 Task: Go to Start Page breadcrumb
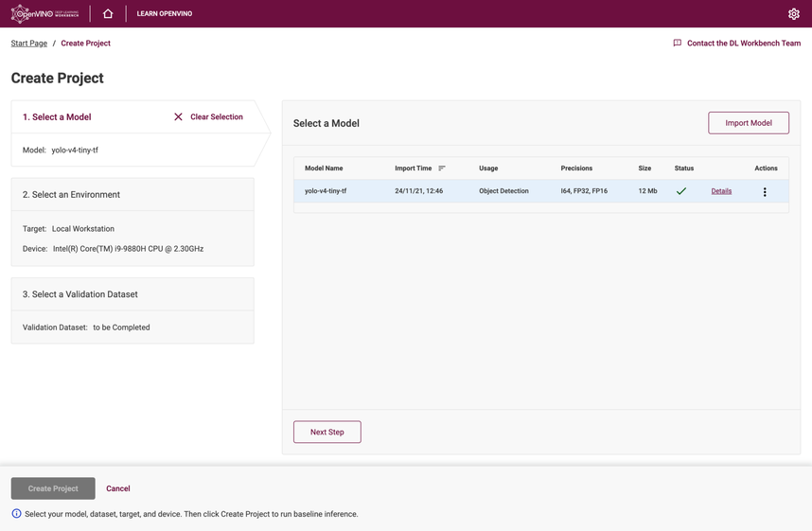[x=29, y=43]
